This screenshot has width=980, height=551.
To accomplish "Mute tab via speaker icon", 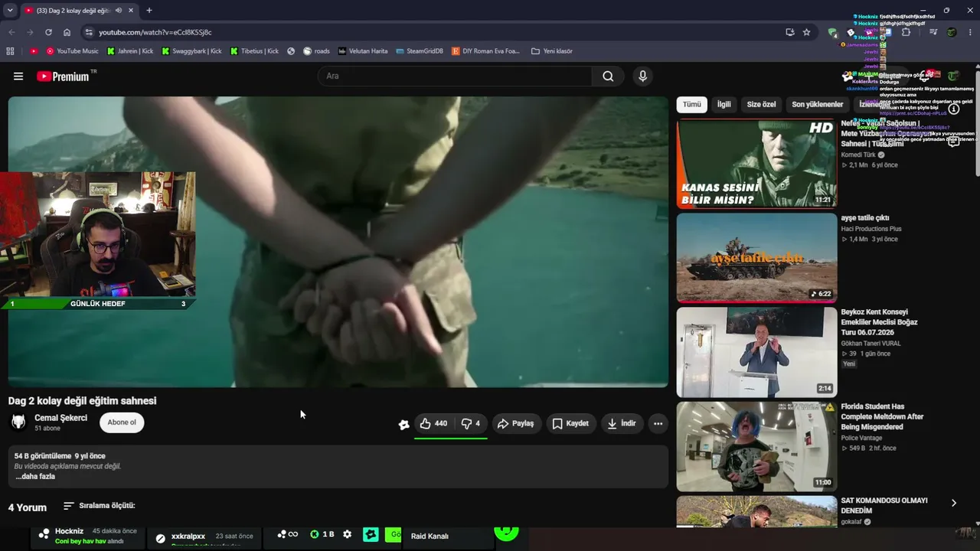I will pyautogui.click(x=119, y=11).
